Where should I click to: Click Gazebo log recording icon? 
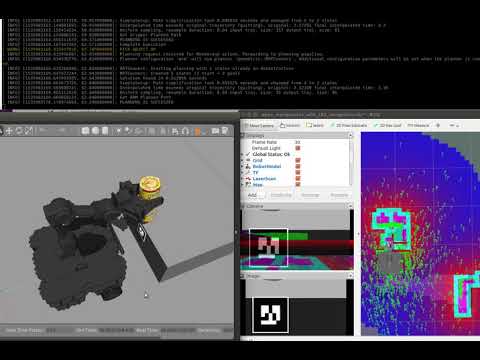click(x=225, y=131)
